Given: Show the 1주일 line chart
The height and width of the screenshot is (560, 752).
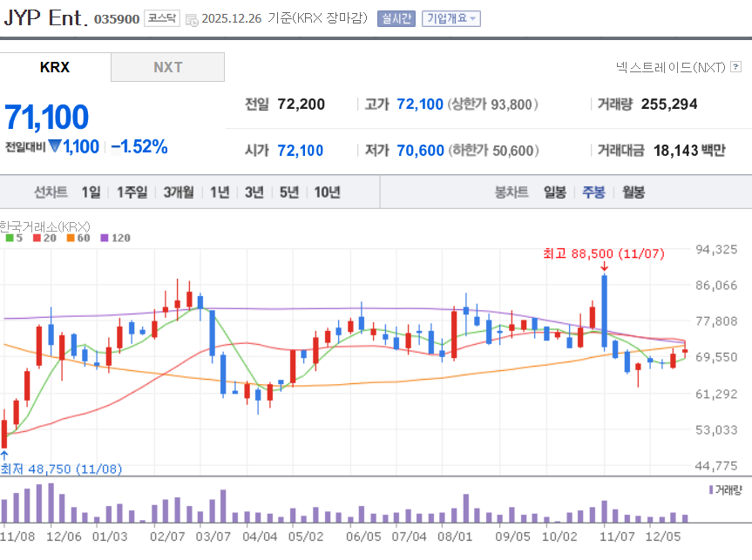Looking at the screenshot, I should [x=132, y=192].
